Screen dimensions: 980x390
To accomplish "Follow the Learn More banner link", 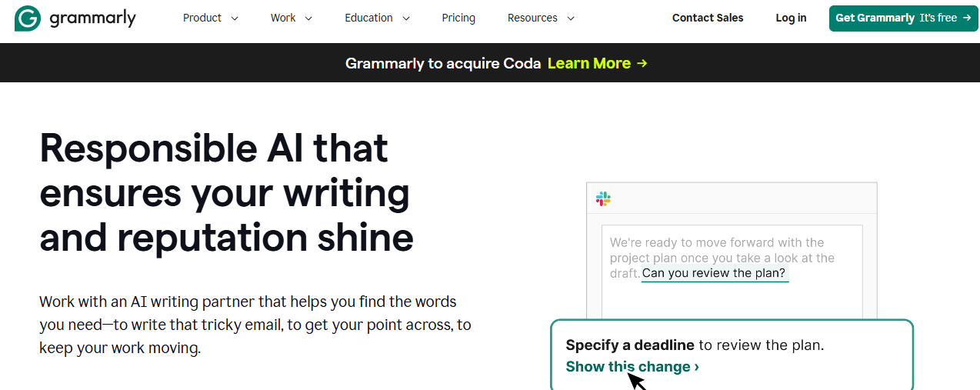I will (589, 63).
